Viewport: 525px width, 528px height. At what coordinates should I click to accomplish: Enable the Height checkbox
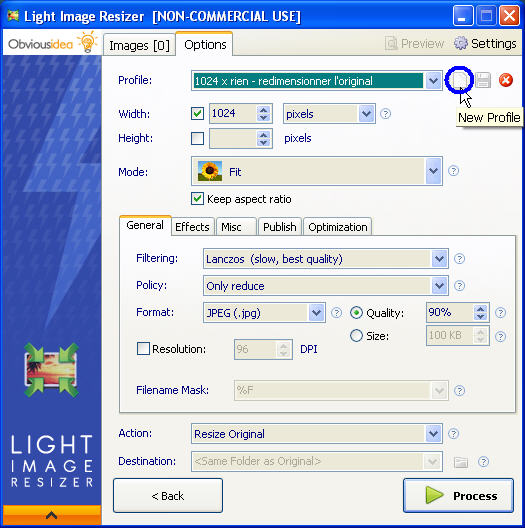coord(197,138)
